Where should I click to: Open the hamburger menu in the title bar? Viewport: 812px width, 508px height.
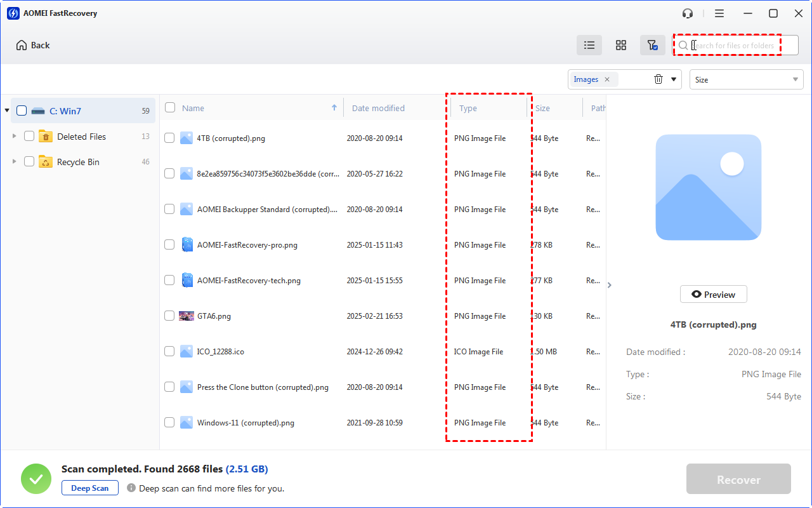(x=719, y=13)
